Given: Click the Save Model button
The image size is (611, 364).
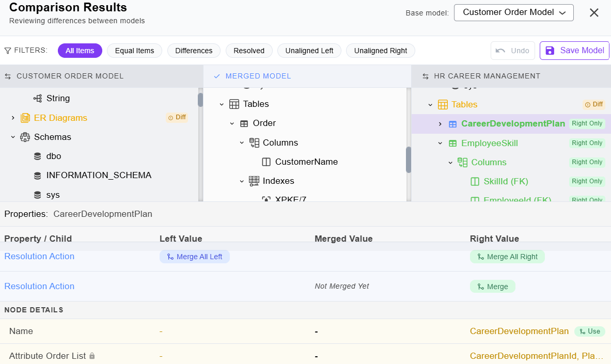Looking at the screenshot, I should [574, 51].
